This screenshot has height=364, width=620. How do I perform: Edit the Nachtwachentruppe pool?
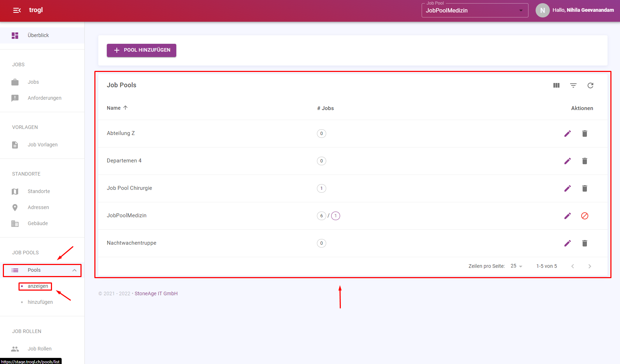coord(568,243)
